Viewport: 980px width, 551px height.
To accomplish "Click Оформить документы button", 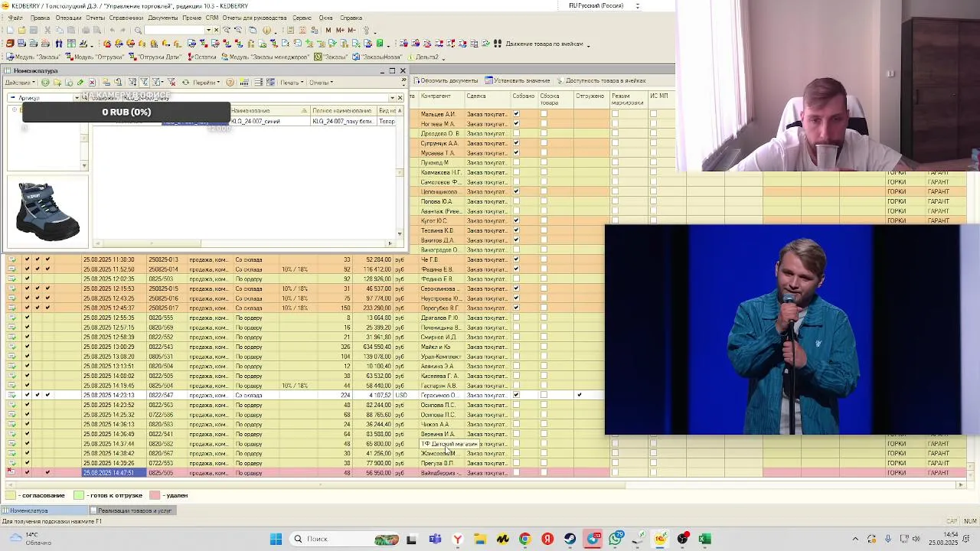I will [x=446, y=80].
